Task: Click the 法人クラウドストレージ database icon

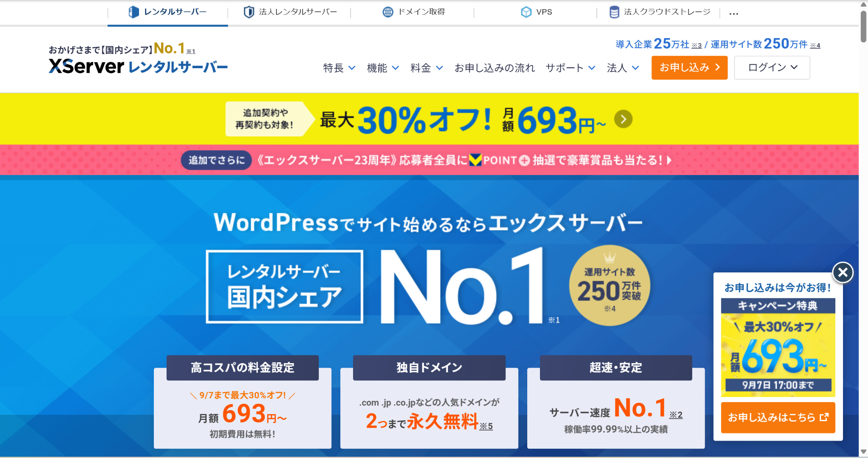Action: (x=614, y=12)
